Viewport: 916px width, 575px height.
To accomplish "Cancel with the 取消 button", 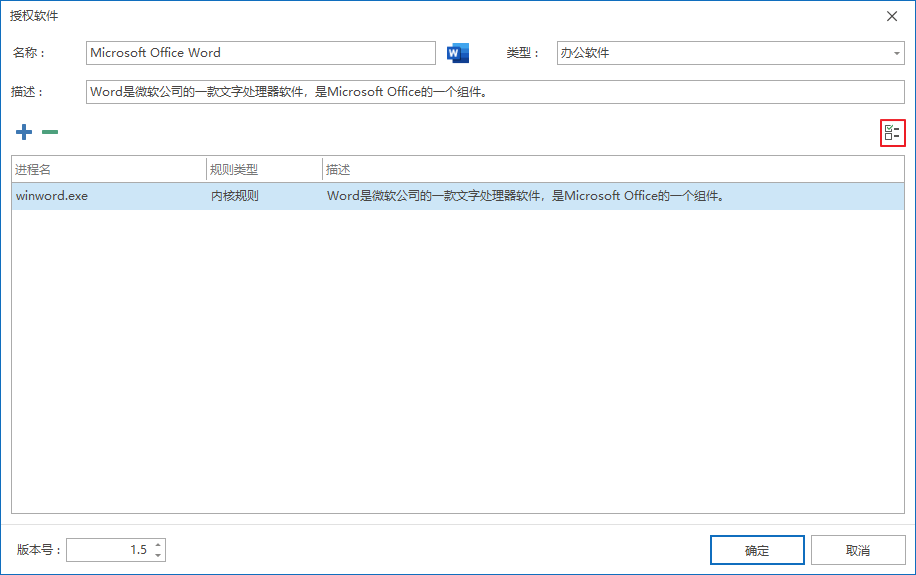I will 858,550.
